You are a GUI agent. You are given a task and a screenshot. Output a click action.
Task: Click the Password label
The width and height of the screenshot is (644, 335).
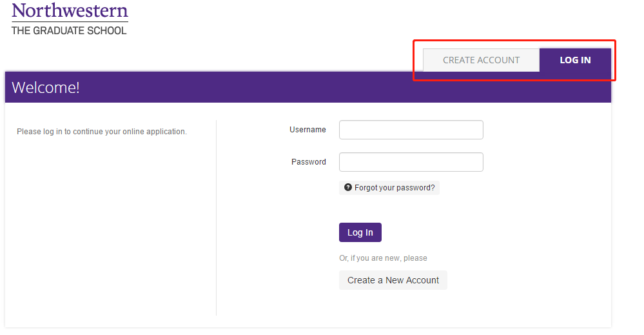coord(308,162)
